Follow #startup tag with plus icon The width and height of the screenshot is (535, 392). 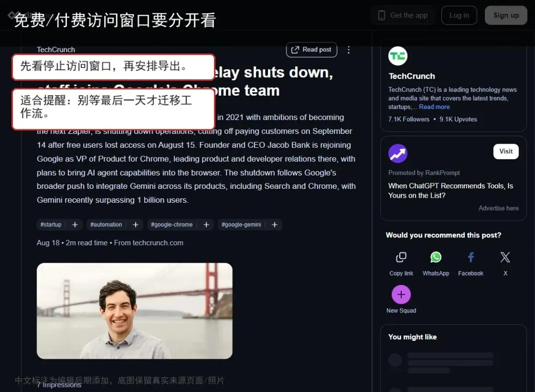(75, 224)
